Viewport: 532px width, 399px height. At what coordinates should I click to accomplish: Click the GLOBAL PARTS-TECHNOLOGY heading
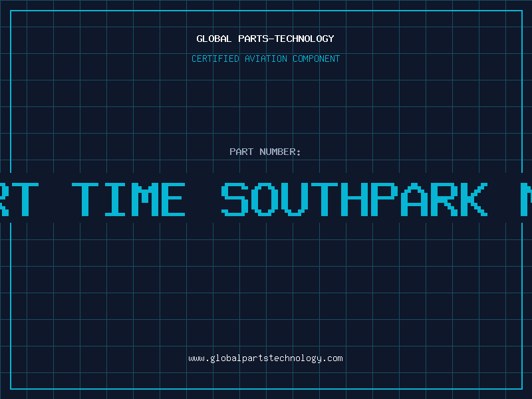point(265,39)
